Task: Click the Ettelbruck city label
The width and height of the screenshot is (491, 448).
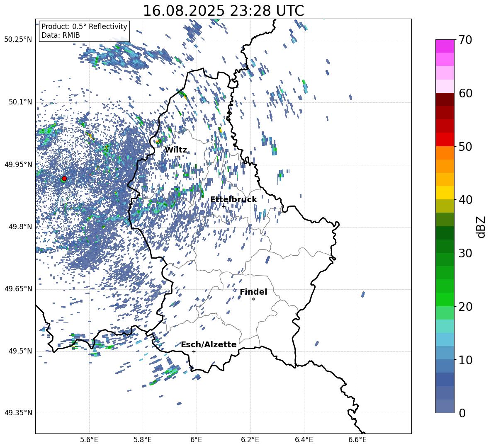Action: 233,200
